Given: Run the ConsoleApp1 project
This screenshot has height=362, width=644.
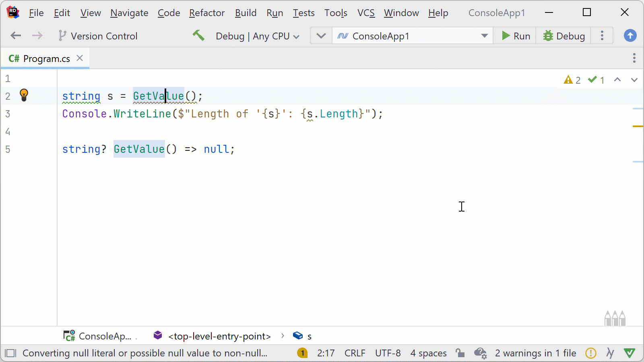Looking at the screenshot, I should coord(515,35).
